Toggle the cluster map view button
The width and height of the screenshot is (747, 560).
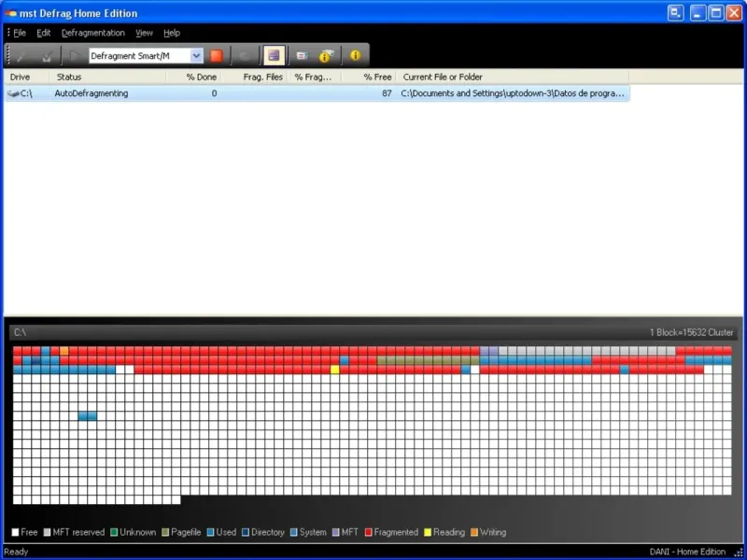point(274,56)
